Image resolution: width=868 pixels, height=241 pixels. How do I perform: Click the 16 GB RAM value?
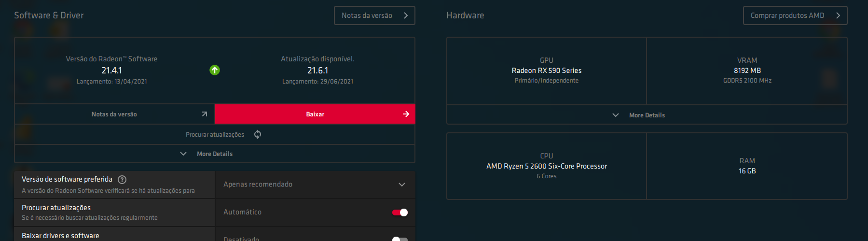coord(747,171)
